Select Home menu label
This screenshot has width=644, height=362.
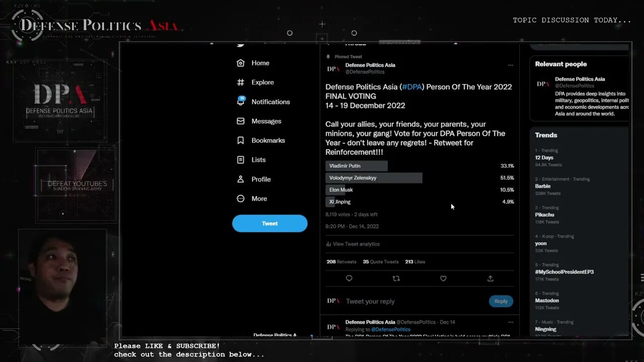click(x=260, y=63)
